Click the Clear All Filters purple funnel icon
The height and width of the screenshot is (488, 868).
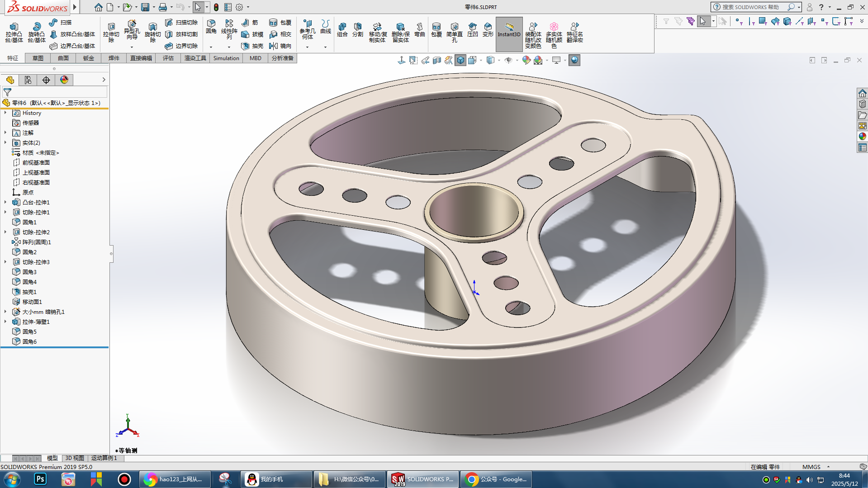pos(690,21)
